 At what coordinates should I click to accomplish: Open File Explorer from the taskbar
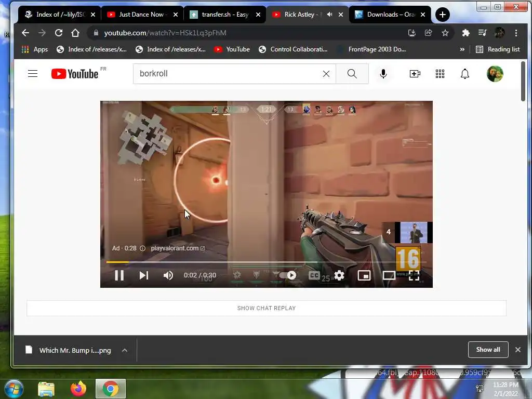coord(46,389)
